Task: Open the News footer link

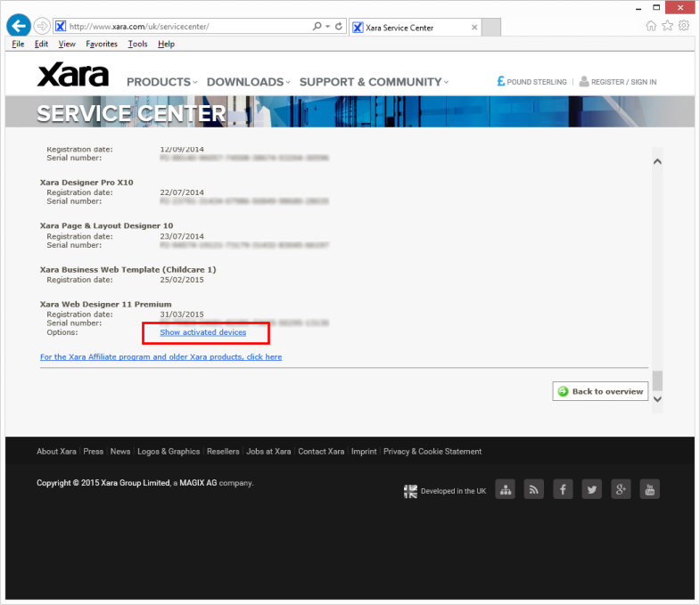Action: click(x=120, y=452)
